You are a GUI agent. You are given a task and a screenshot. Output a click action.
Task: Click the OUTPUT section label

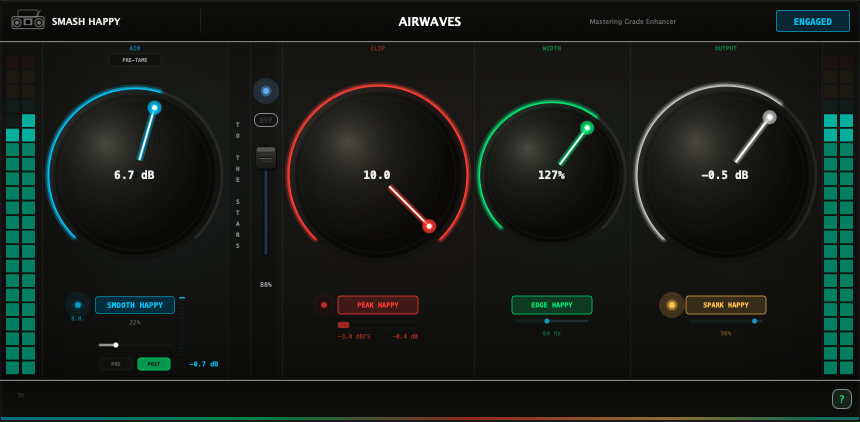tap(726, 48)
